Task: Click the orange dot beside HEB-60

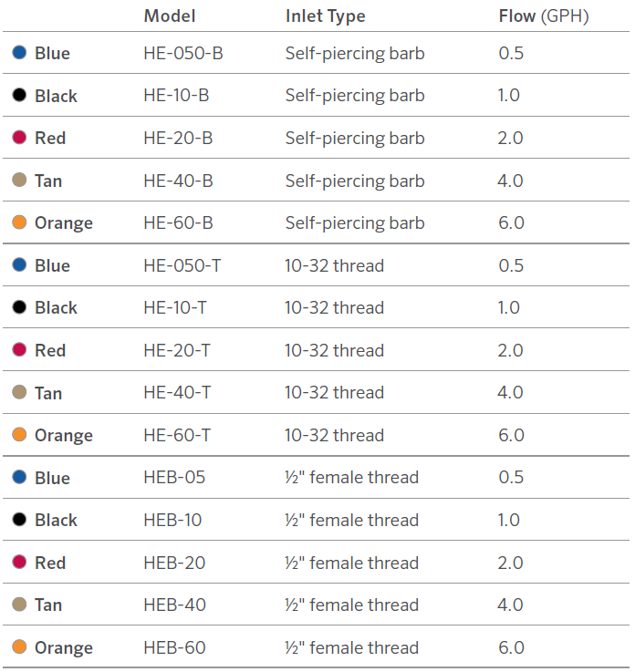Action: 19,647
